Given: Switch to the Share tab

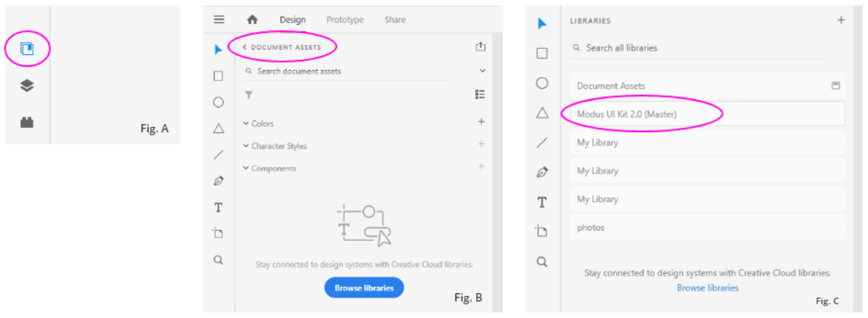Looking at the screenshot, I should (x=395, y=20).
